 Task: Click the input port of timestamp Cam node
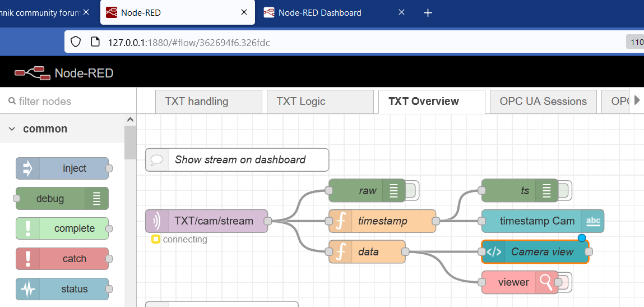point(482,221)
